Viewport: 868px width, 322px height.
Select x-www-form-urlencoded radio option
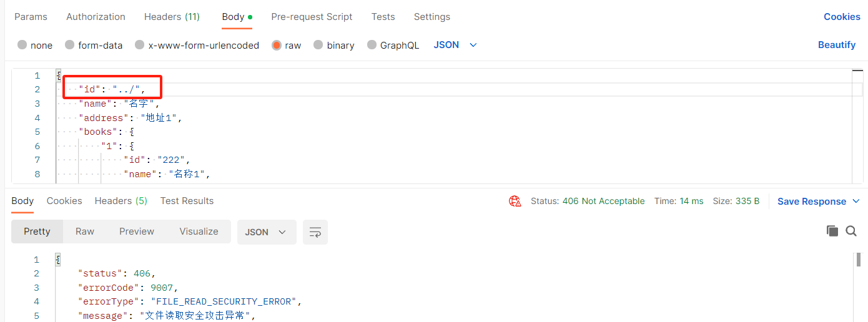tap(140, 45)
